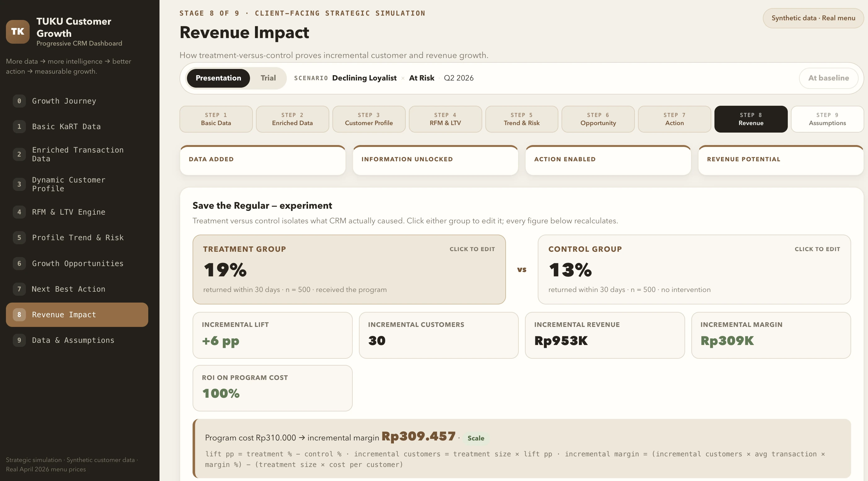Select Step 8 Revenue tab
The height and width of the screenshot is (481, 868).
point(751,119)
